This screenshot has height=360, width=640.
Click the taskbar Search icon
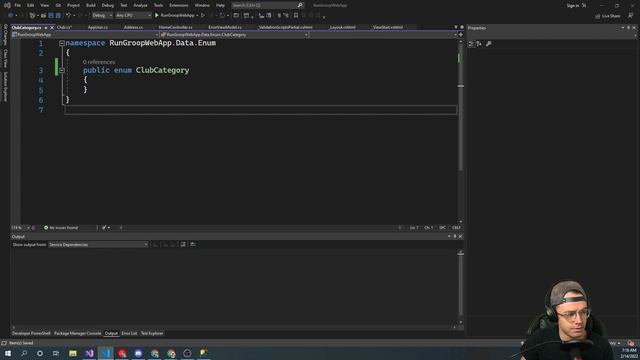(24, 353)
